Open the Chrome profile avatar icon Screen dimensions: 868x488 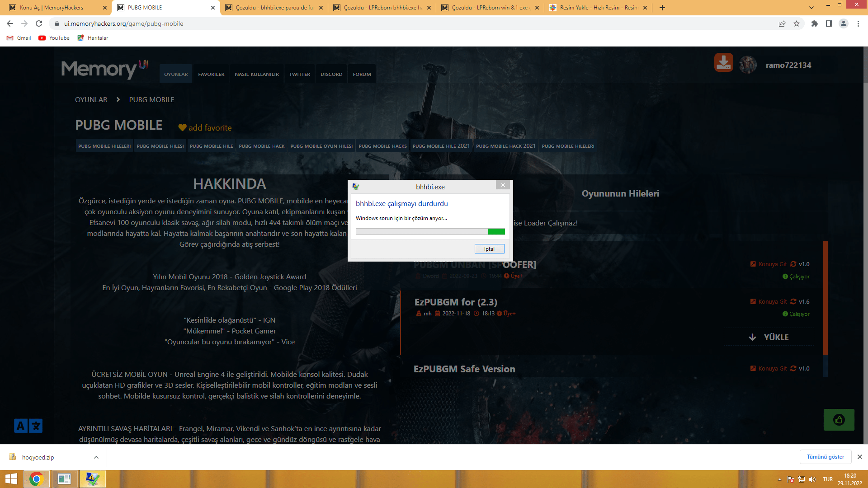click(x=844, y=23)
